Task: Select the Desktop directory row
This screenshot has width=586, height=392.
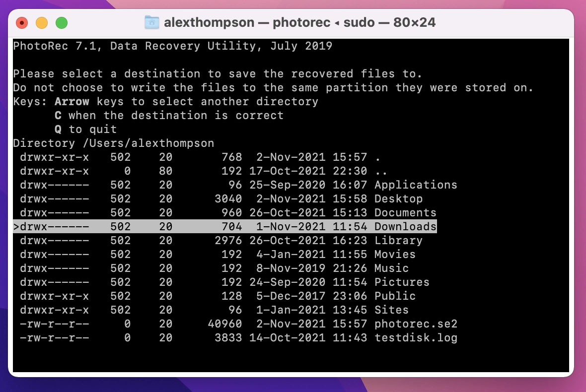Action: coord(221,198)
